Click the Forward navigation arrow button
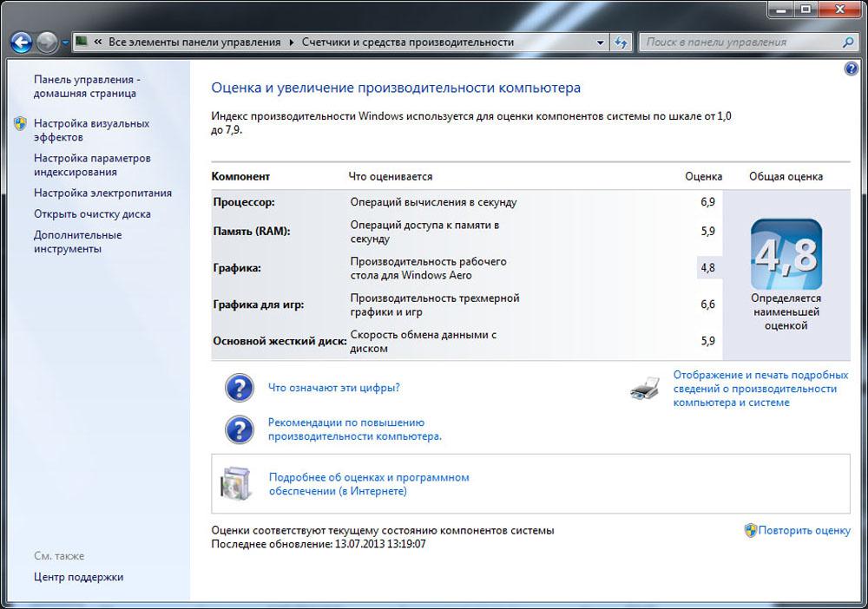Image resolution: width=868 pixels, height=609 pixels. coord(48,42)
